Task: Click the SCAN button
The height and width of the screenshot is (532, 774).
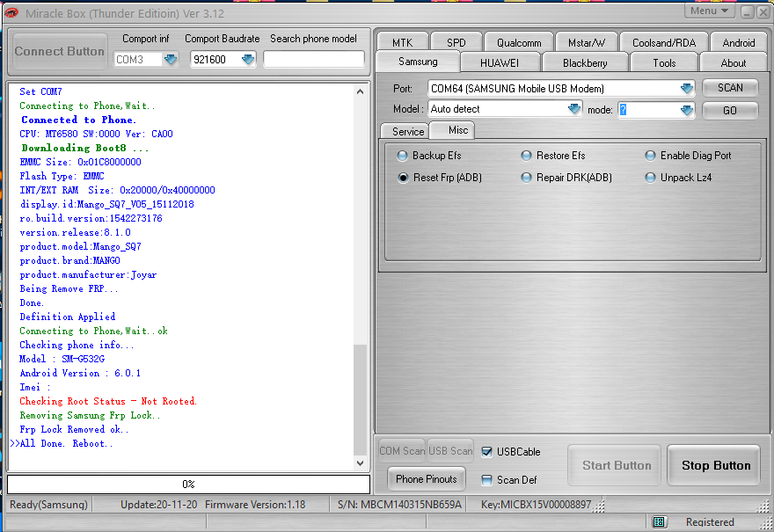Action: [x=730, y=88]
